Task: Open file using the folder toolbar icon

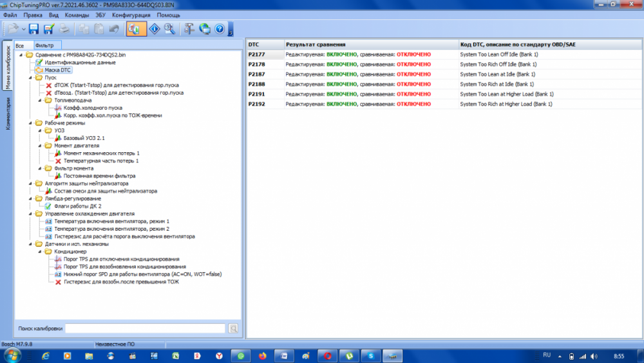Action: click(x=13, y=29)
